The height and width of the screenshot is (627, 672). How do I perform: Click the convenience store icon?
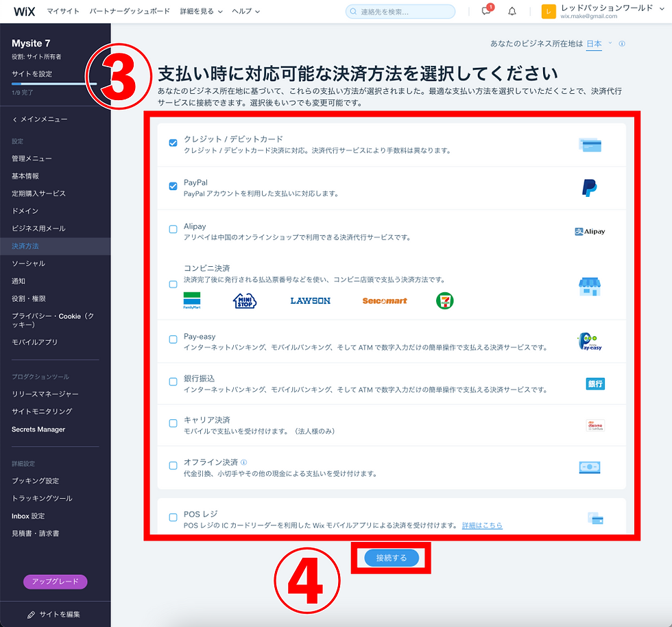coord(590,287)
